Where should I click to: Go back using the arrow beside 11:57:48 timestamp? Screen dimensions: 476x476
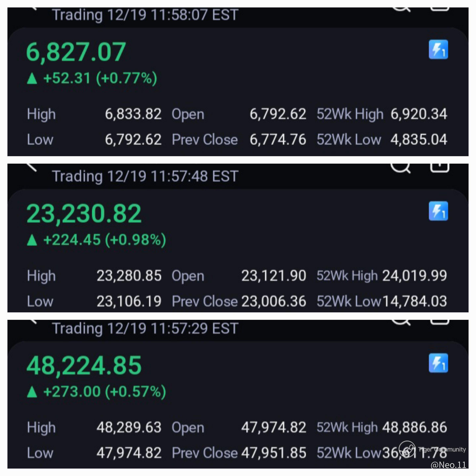pos(32,167)
